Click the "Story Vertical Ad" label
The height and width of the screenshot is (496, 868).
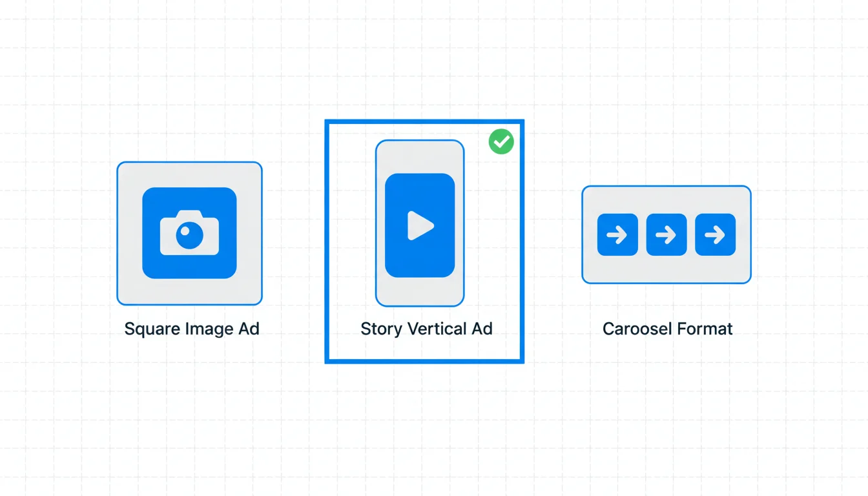[x=426, y=329]
